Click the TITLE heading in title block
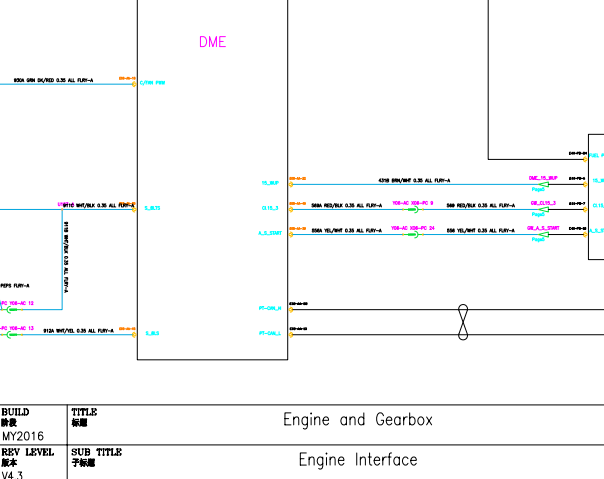 point(84,412)
